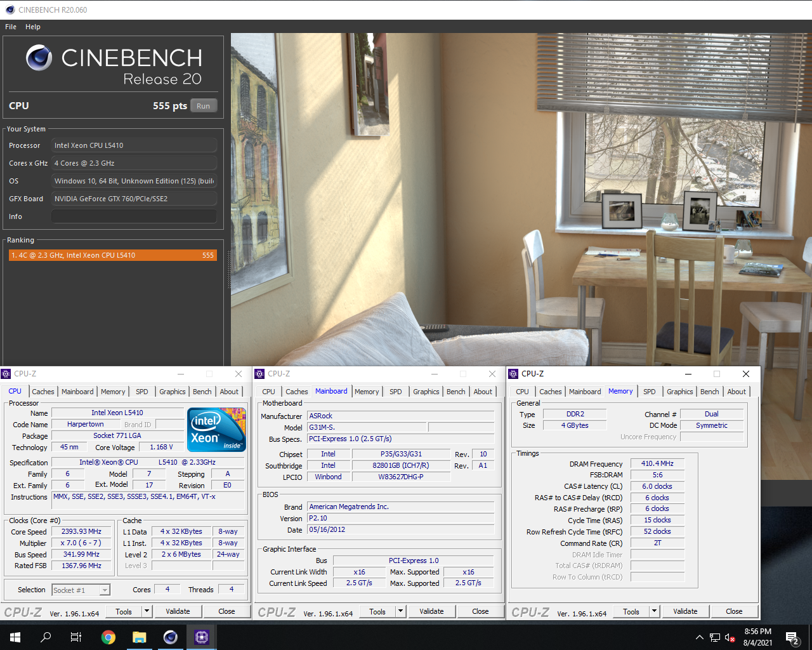Click the Rated FSB value 1367.96 MHz
The image size is (812, 650).
81,566
